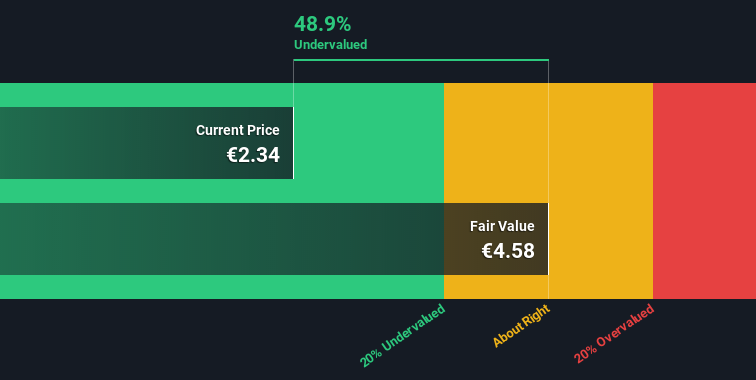This screenshot has height=380, width=756.
Task: Click the €4.58 fair value amount
Action: 508,251
